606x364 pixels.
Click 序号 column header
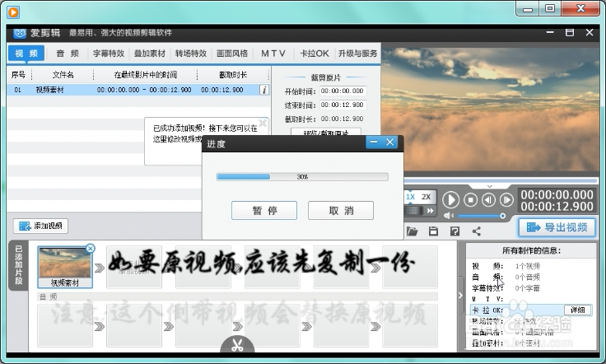click(x=18, y=75)
